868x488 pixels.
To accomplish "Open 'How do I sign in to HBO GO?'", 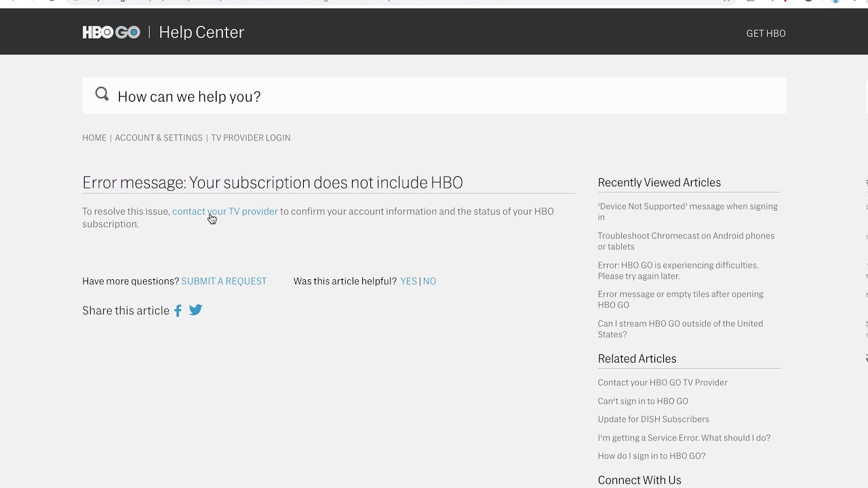I will click(652, 456).
